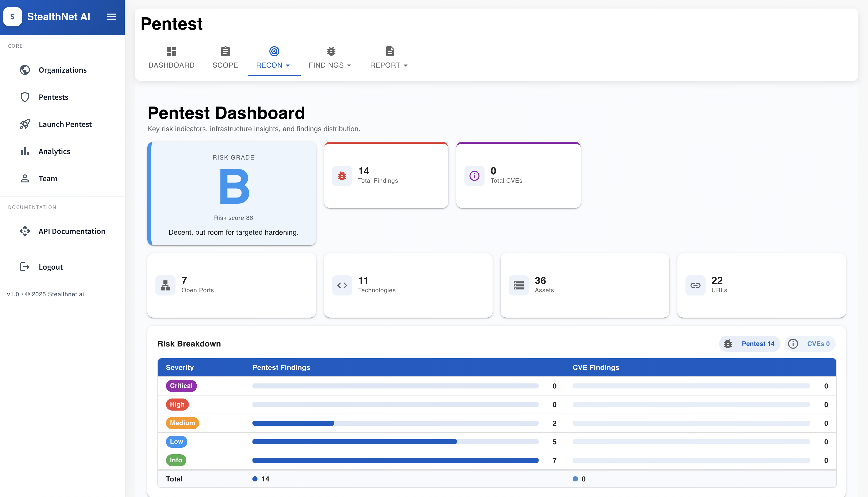Click the StealthNet AI logo icon
Image resolution: width=868 pixels, height=497 pixels.
[x=13, y=17]
